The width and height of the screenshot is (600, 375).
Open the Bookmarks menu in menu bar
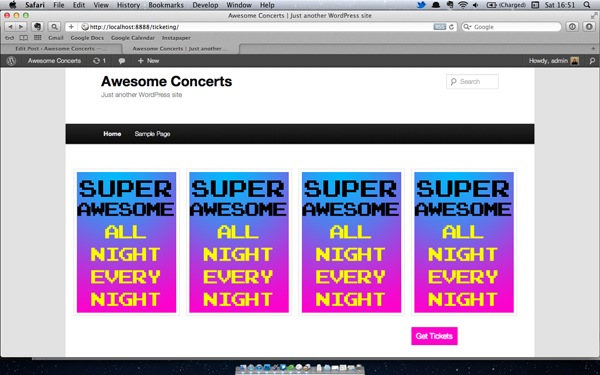166,5
